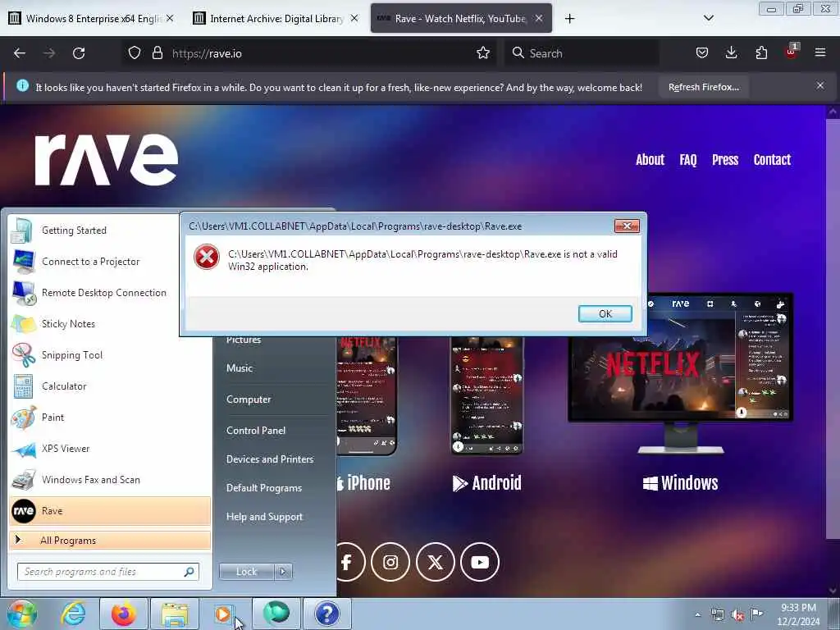Reload the rave.io page
Image resolution: width=840 pixels, height=630 pixels.
[x=79, y=53]
